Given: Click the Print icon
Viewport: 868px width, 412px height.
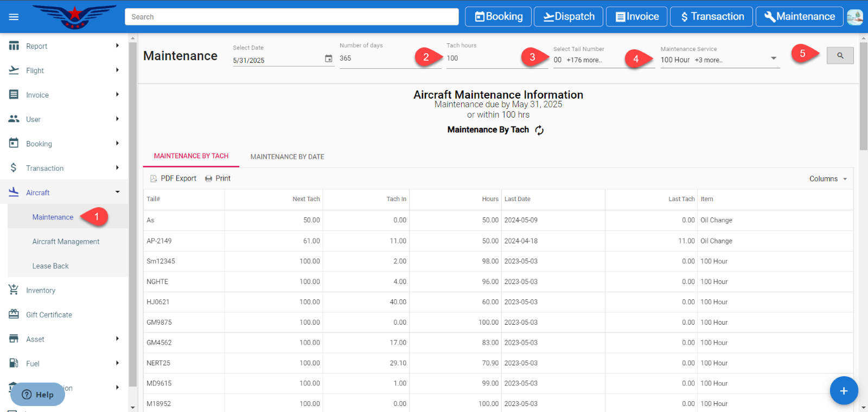Looking at the screenshot, I should [208, 178].
